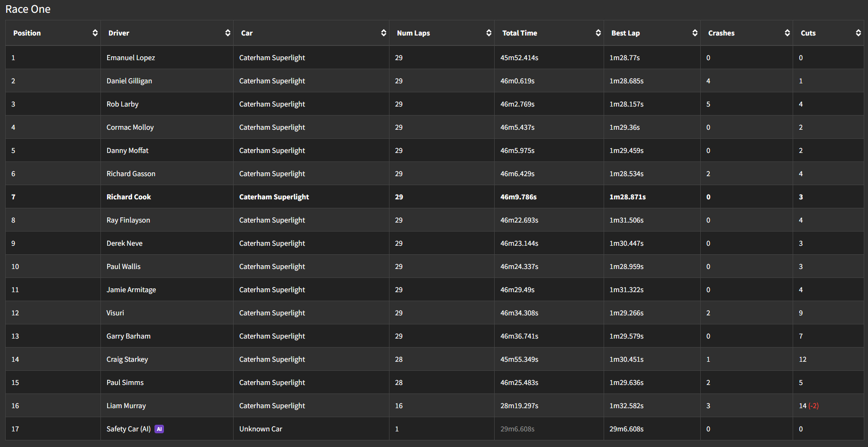Screen dimensions: 868x447
Task: Click num laps 16 for Liam Murray
Action: 399,406
